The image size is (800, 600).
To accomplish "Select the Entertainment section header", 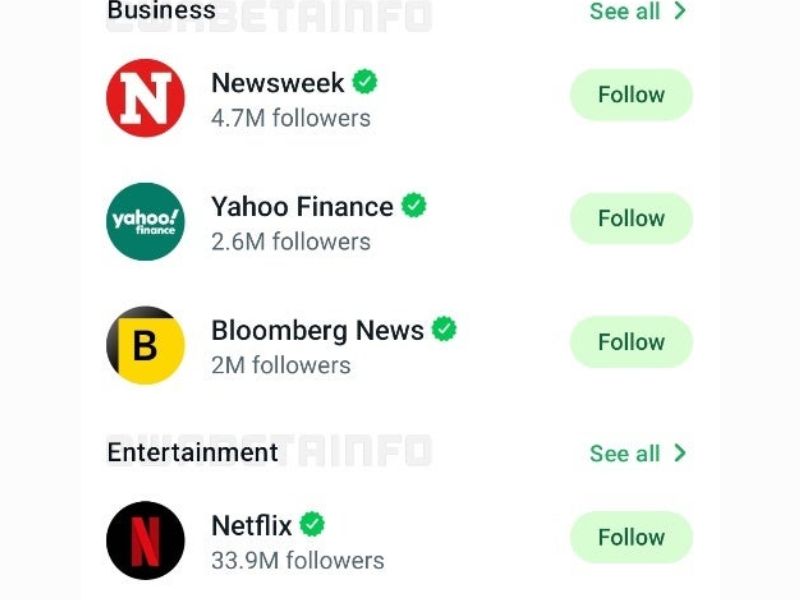I will [192, 452].
